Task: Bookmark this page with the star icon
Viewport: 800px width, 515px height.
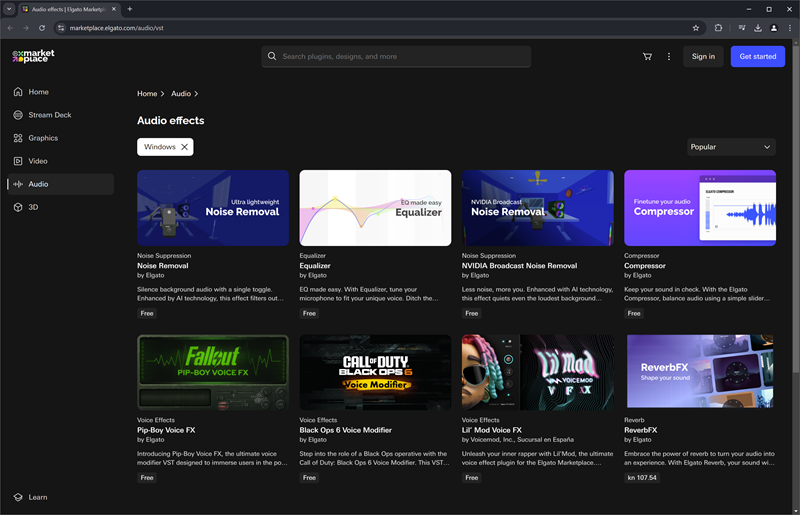Action: (x=696, y=28)
